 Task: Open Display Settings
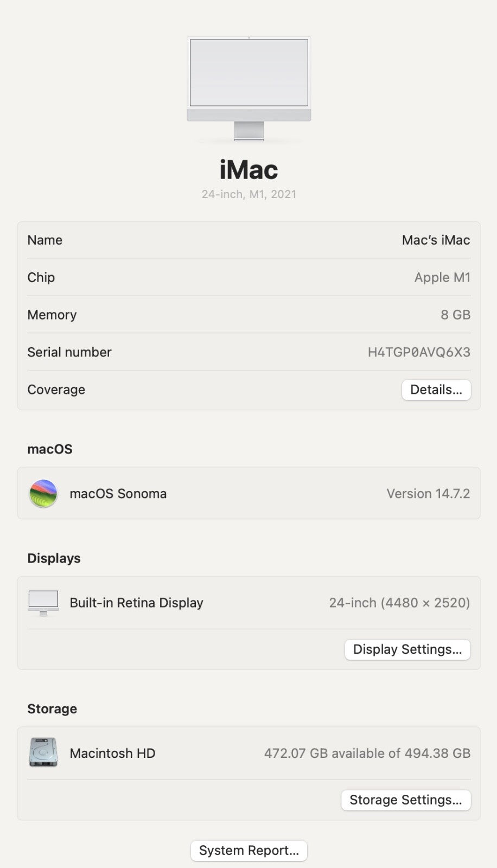click(407, 649)
